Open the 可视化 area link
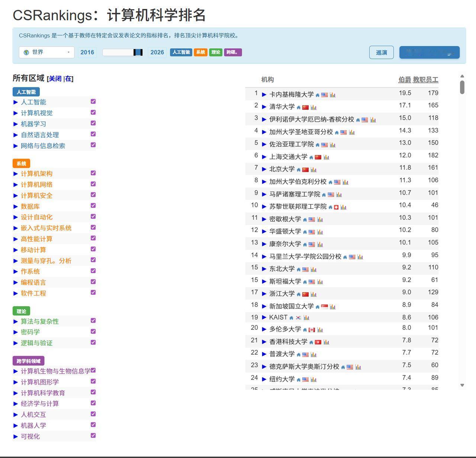476x458 pixels. point(30,436)
